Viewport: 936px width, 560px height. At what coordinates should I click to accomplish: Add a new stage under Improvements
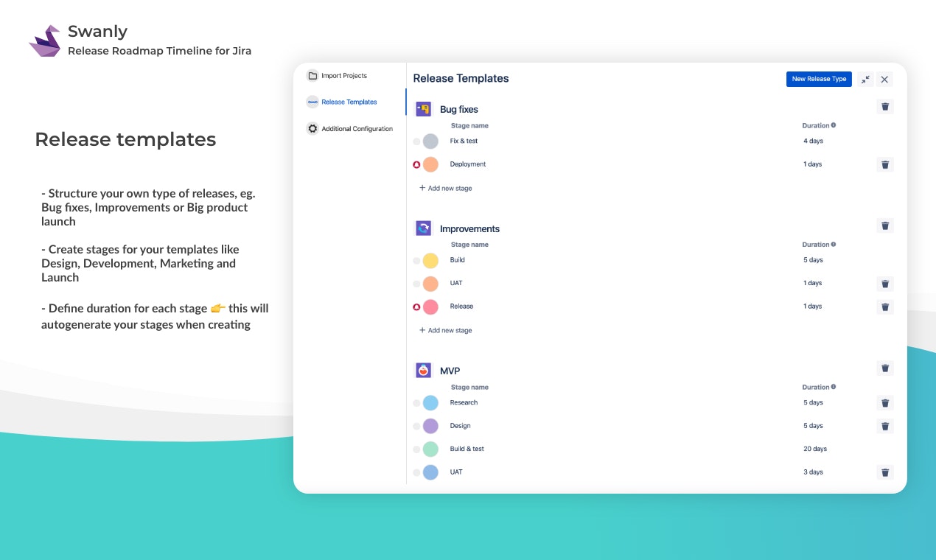(x=445, y=330)
